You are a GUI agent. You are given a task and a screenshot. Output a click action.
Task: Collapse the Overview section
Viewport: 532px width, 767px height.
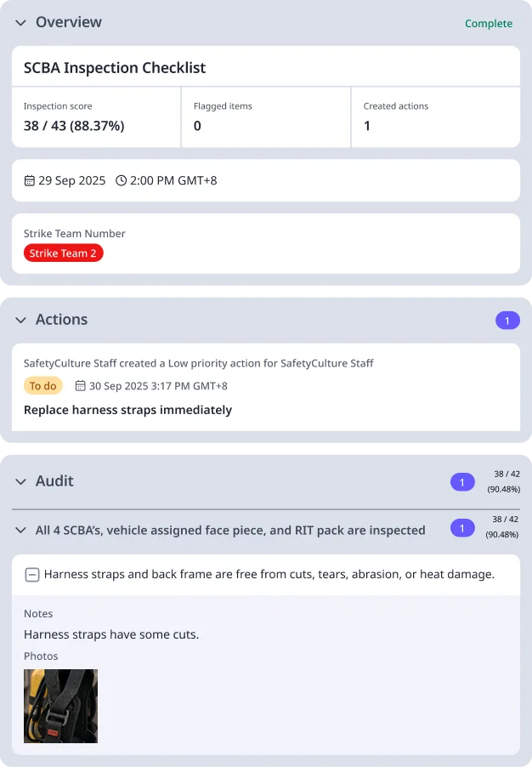click(20, 23)
